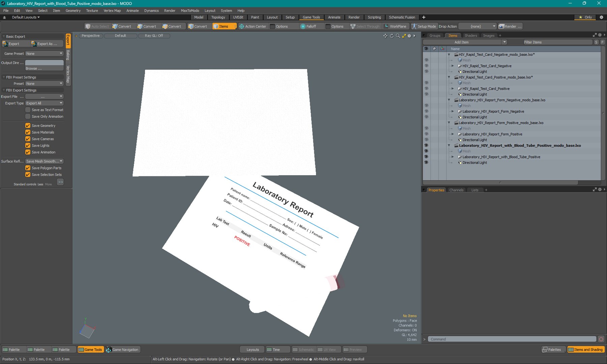Switch to the Shaders tab

click(x=470, y=36)
